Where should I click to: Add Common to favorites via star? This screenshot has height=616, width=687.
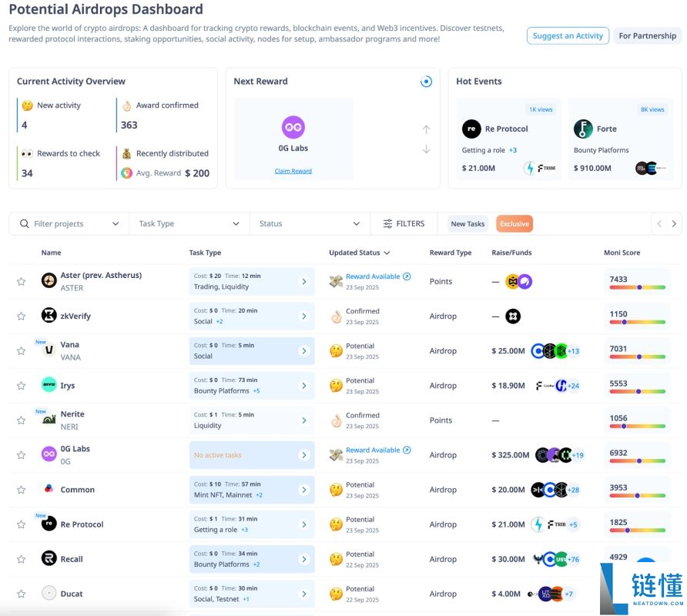tap(21, 490)
